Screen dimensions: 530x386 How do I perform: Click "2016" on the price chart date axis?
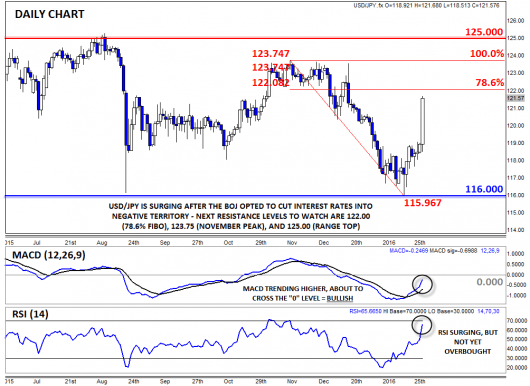point(389,243)
